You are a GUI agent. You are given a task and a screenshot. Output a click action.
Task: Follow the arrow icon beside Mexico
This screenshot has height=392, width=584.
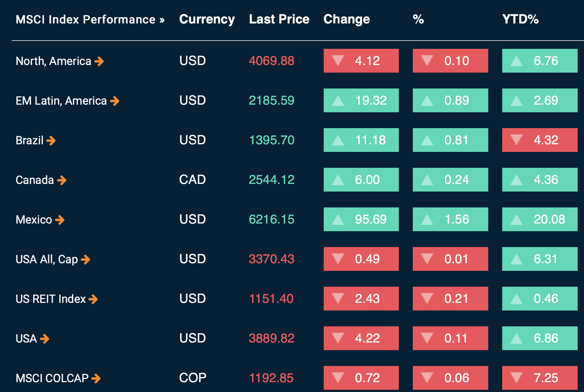(x=60, y=220)
